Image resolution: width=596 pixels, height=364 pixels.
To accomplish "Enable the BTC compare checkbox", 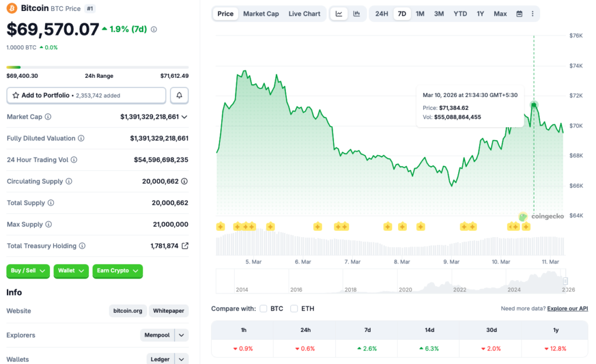I will [263, 309].
